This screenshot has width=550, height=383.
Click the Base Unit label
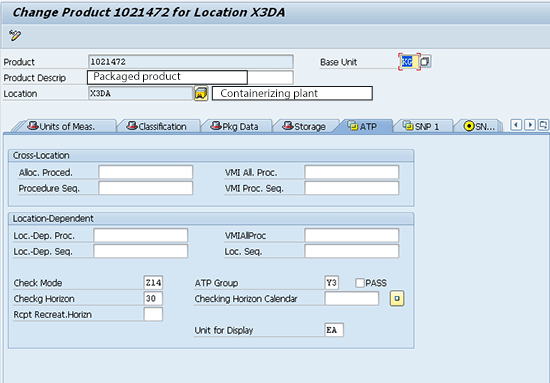[x=338, y=62]
